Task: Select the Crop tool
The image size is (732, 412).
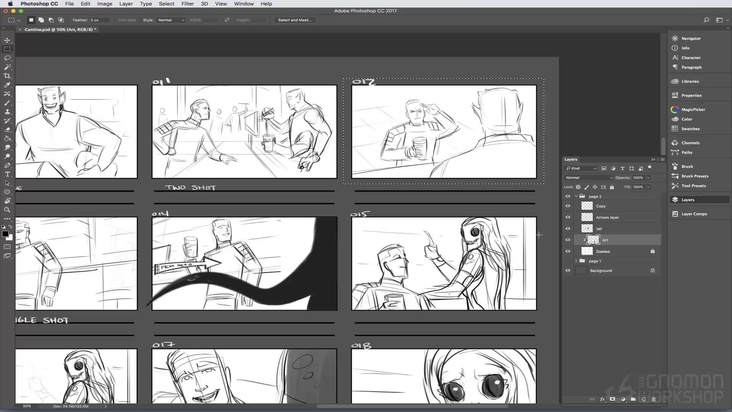Action: (x=7, y=76)
